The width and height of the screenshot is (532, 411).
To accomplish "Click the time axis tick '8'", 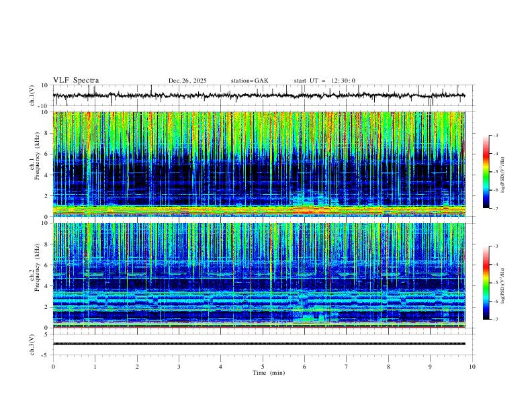I will [388, 367].
